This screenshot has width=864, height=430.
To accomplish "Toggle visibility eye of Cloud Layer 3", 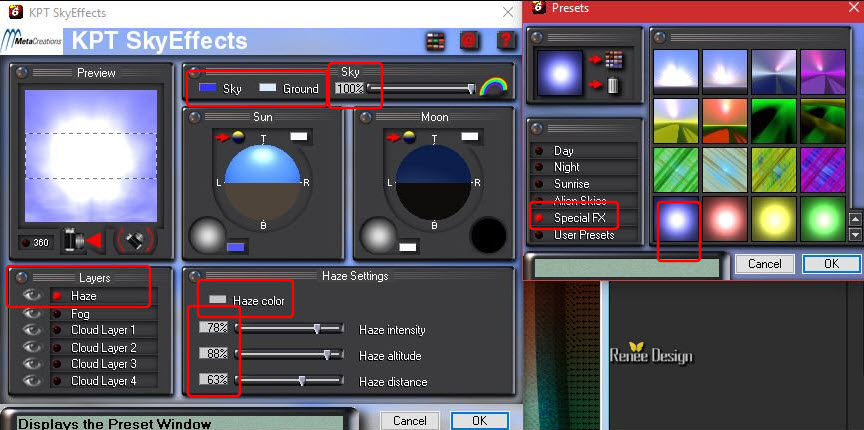I will (33, 364).
